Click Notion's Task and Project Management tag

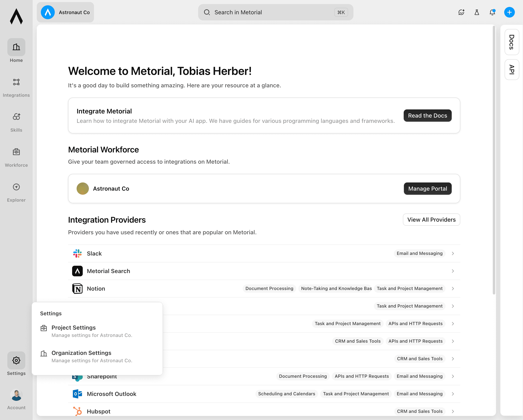(409, 288)
